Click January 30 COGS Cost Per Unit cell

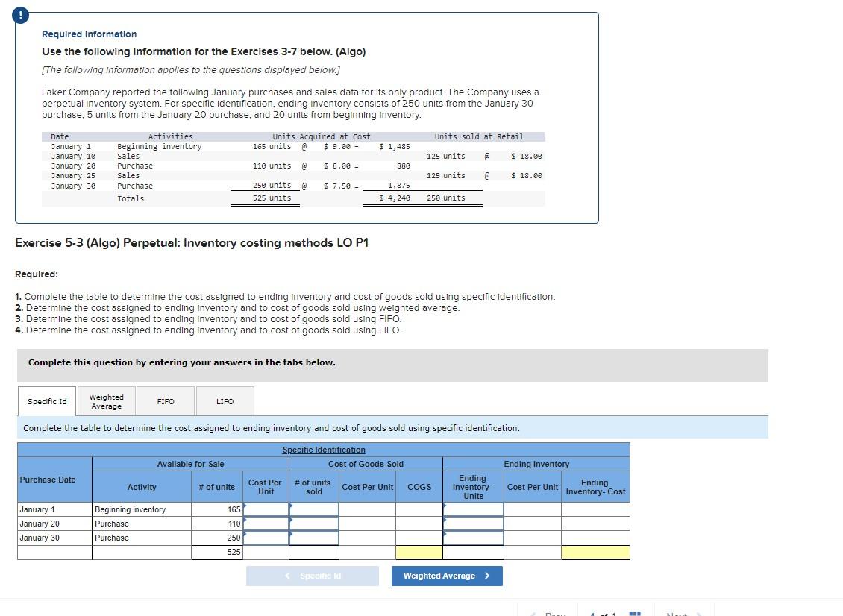click(367, 538)
